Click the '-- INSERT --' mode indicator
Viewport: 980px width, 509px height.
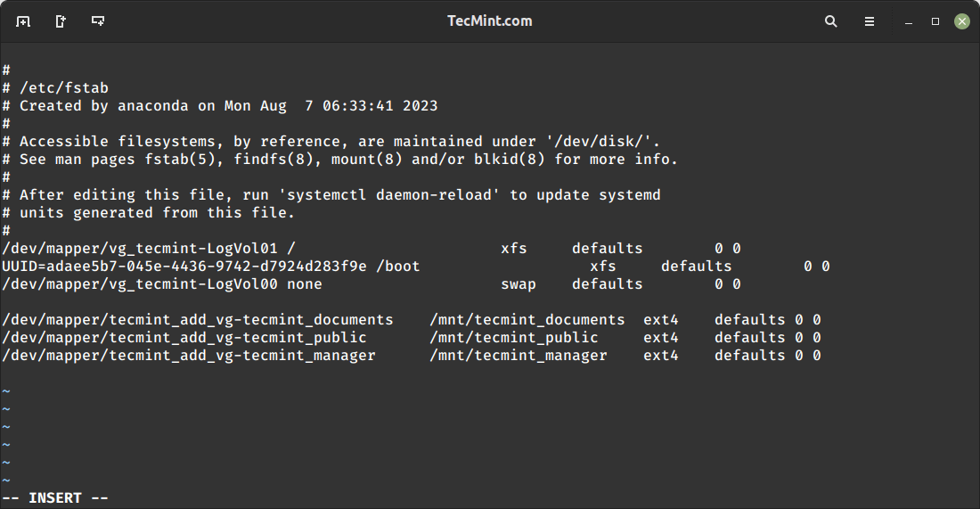pyautogui.click(x=55, y=498)
